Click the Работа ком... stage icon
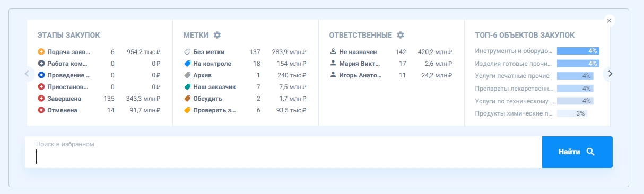Image resolution: width=644 pixels, height=194 pixels. [41, 64]
